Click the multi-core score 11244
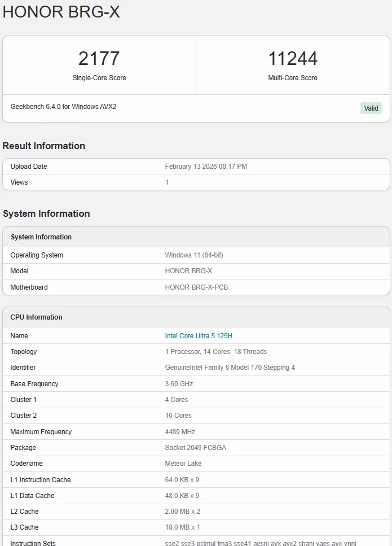The image size is (392, 546). point(293,59)
